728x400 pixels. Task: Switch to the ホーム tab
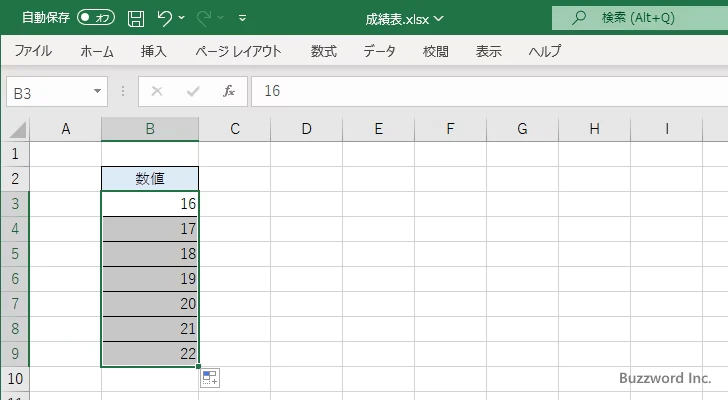pos(97,51)
